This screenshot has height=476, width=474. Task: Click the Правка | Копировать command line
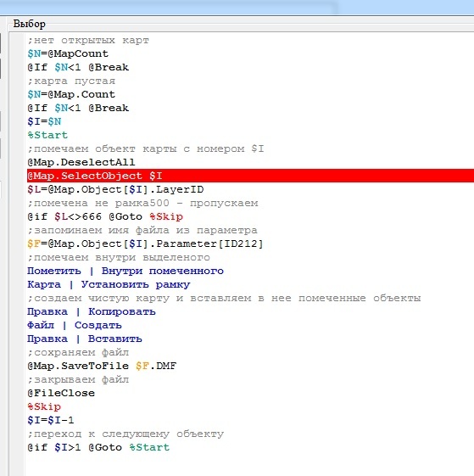pyautogui.click(x=92, y=311)
